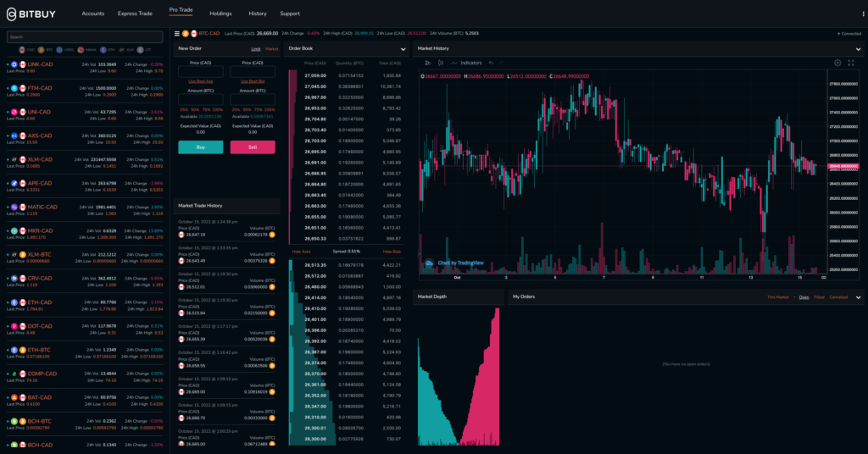
Task: Open the Support page
Action: [x=290, y=14]
